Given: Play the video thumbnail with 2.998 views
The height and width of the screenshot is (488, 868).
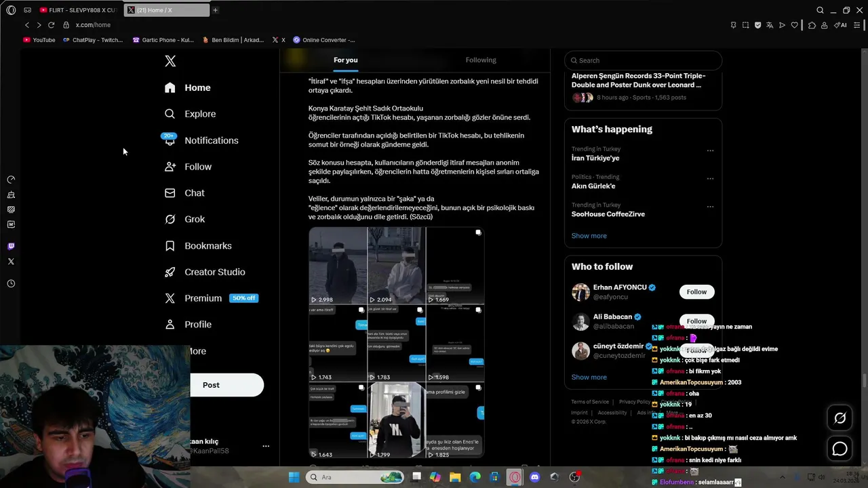Looking at the screenshot, I should point(338,266).
